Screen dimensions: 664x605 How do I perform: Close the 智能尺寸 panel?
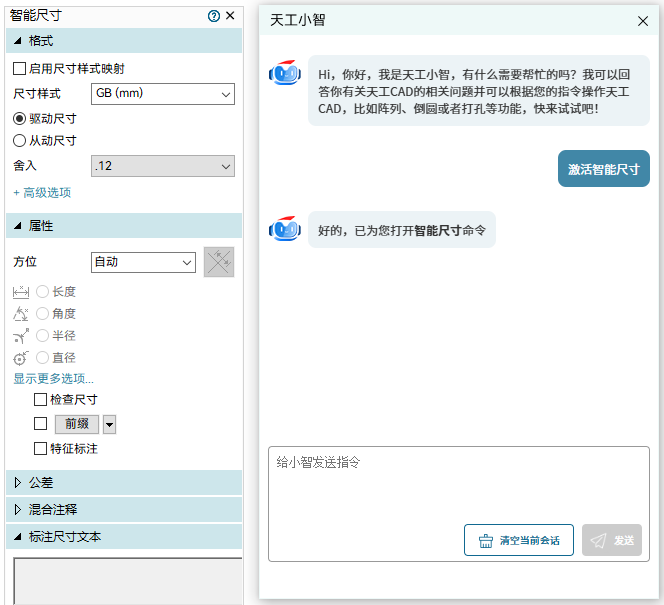(x=230, y=16)
